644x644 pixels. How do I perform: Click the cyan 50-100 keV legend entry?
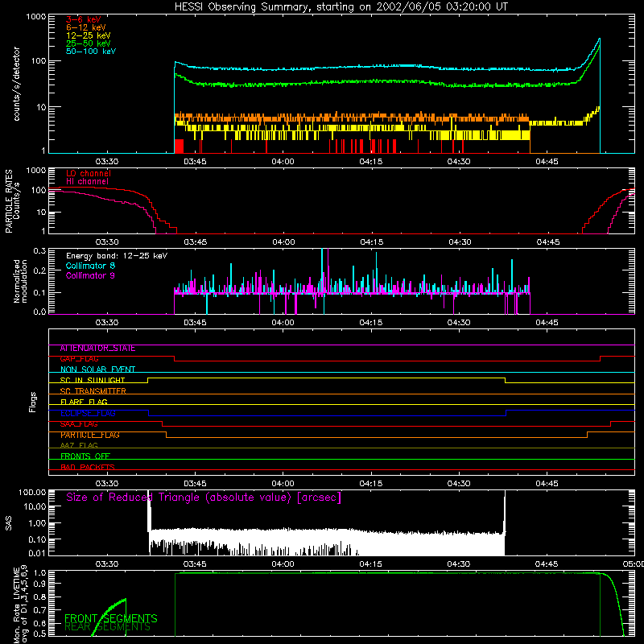click(91, 52)
